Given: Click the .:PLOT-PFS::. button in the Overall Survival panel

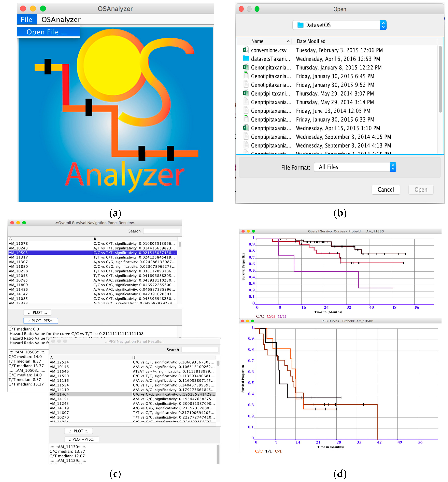Looking at the screenshot, I should point(40,321).
